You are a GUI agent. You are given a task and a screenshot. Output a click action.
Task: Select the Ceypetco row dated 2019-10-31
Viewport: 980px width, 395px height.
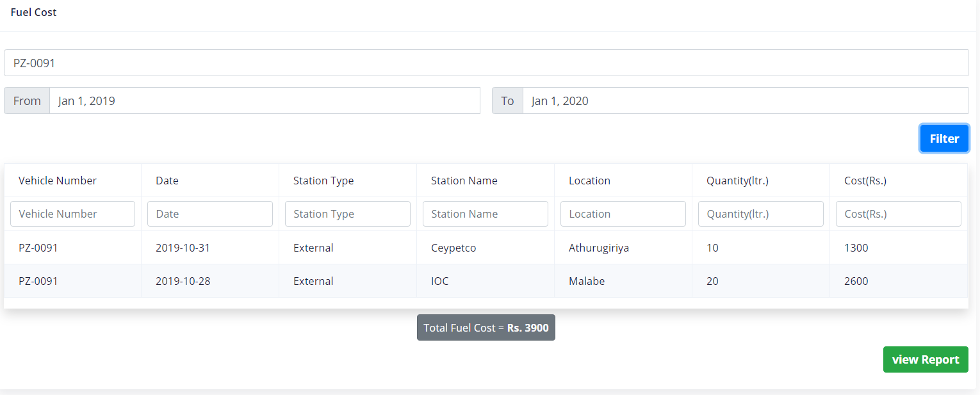[x=453, y=248]
